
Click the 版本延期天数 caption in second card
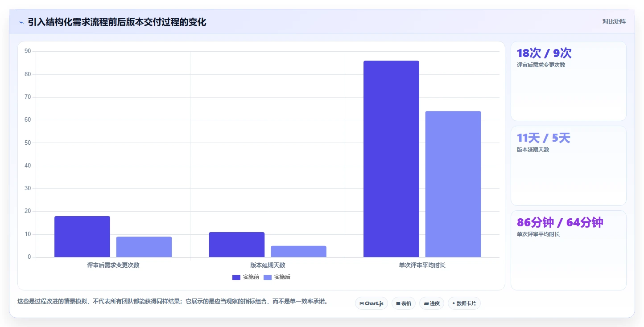[533, 150]
